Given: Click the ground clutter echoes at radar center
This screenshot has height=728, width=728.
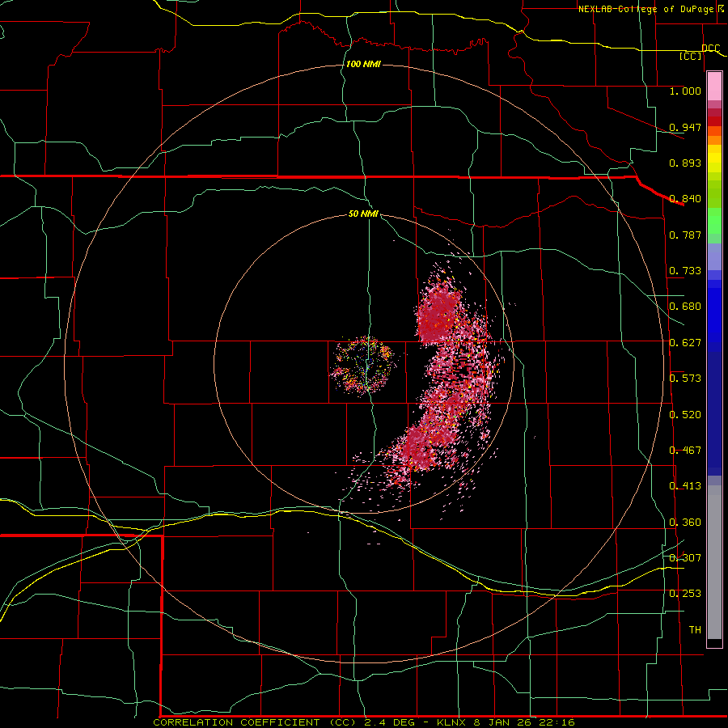Looking at the screenshot, I should (363, 366).
